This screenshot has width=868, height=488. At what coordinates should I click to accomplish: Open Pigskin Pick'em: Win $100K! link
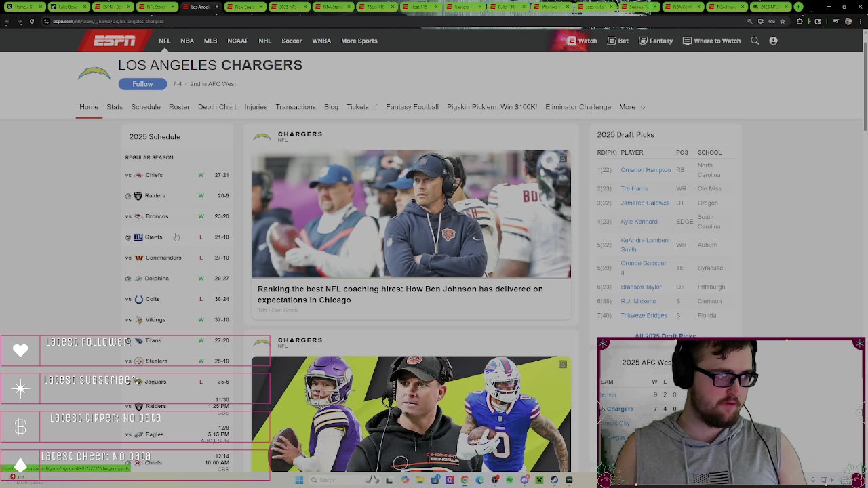492,107
